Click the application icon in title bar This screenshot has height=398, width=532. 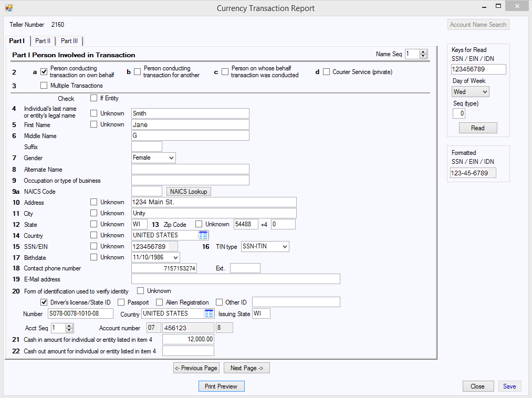(x=9, y=8)
